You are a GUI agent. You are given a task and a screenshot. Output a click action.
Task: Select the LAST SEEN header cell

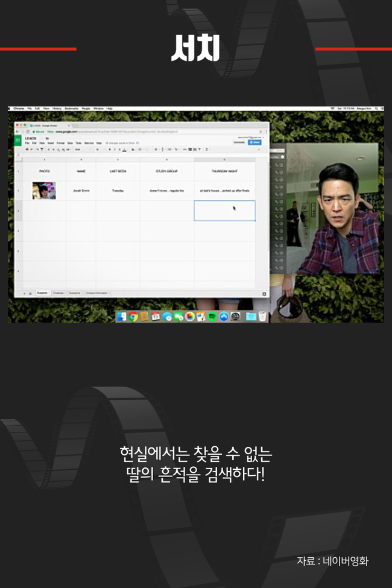118,171
